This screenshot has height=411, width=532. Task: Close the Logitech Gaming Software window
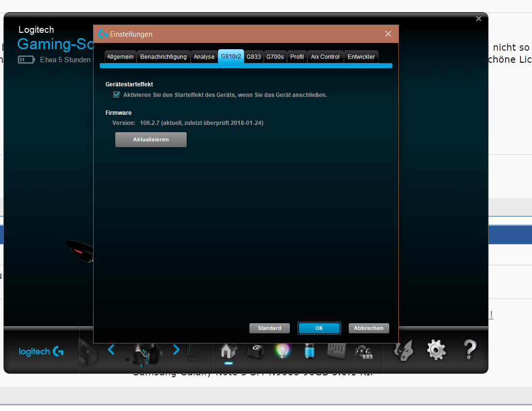click(x=478, y=19)
